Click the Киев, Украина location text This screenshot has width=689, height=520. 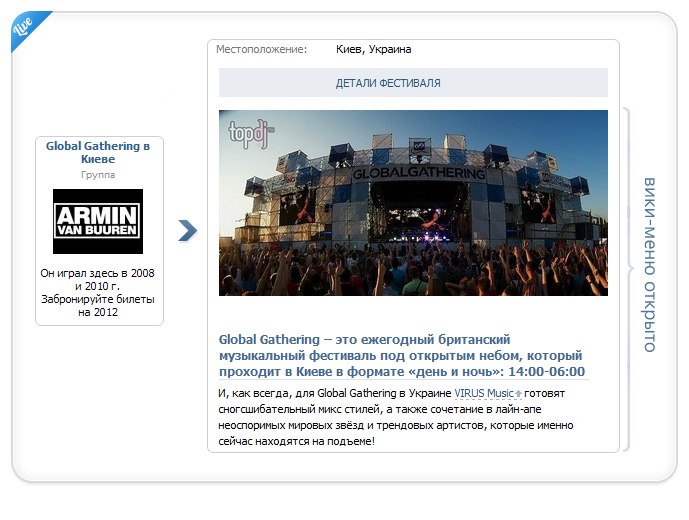[x=374, y=49]
